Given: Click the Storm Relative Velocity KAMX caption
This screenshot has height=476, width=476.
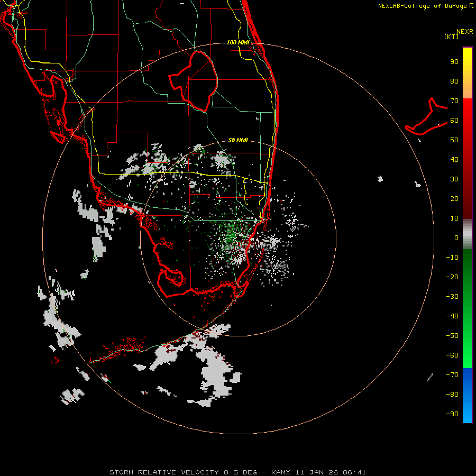Looking at the screenshot, I should [x=237, y=472].
